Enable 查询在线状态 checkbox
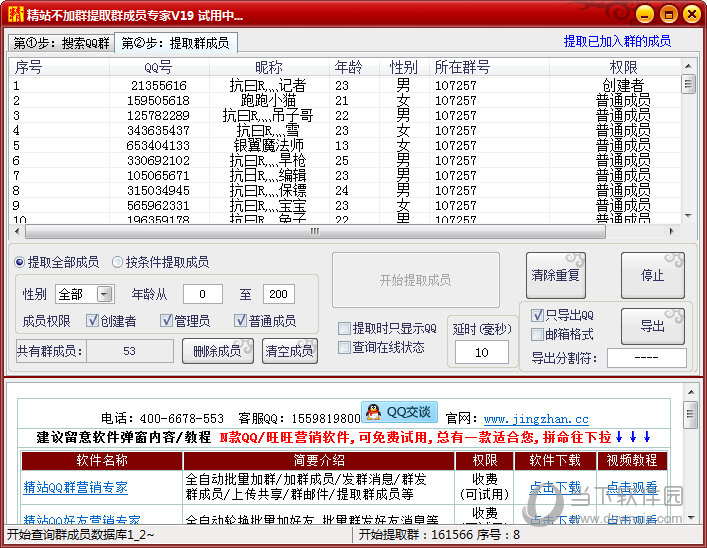This screenshot has height=548, width=707. click(x=344, y=347)
